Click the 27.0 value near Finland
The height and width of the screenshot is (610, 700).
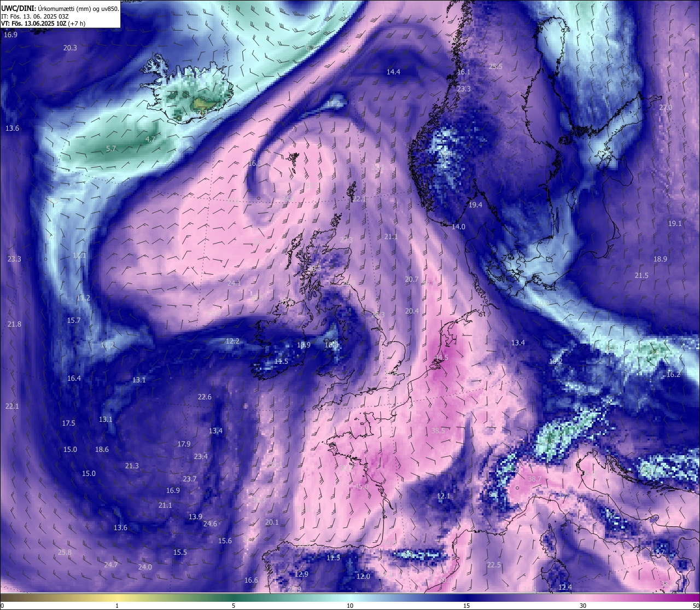pos(665,107)
